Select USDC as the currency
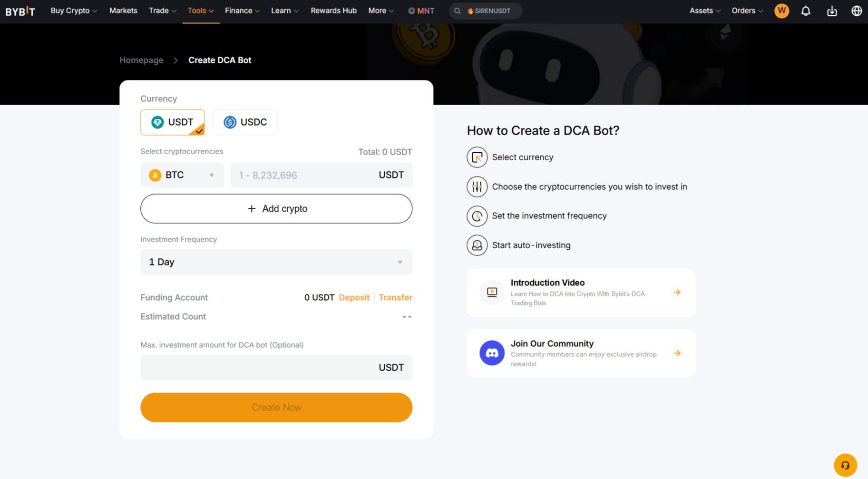 (245, 122)
